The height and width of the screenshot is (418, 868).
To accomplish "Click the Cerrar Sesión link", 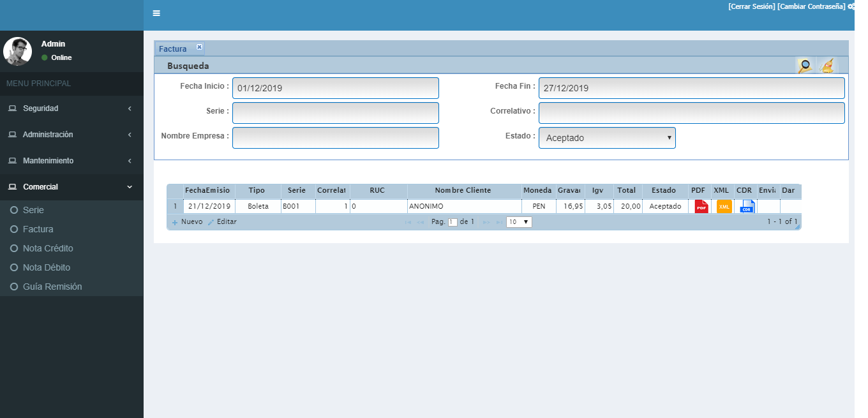I will point(752,6).
